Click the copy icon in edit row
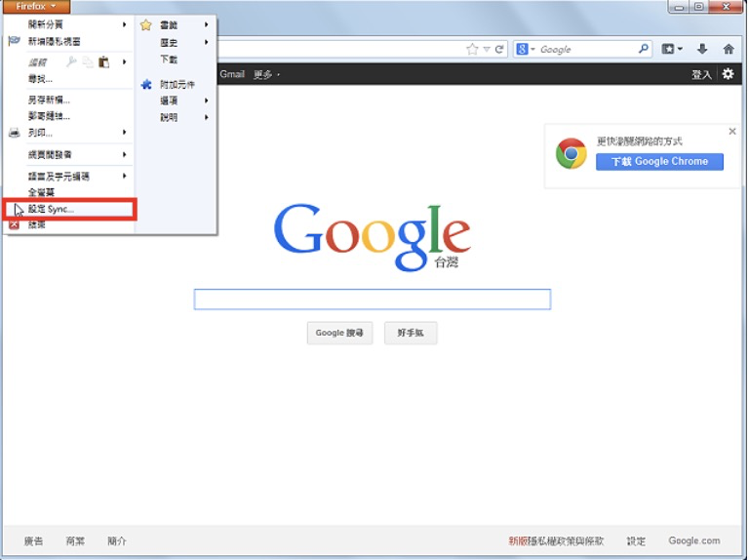Image resolution: width=749 pixels, height=560 pixels. 88,61
